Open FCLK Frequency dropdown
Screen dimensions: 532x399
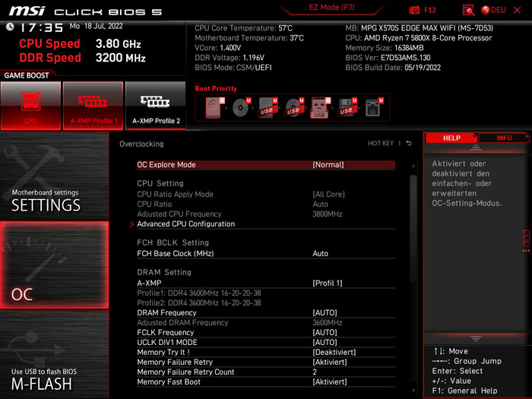click(x=266, y=333)
